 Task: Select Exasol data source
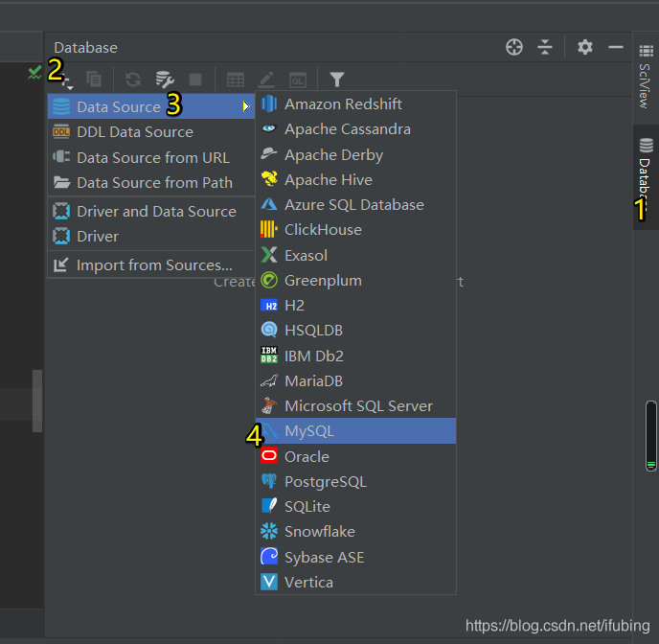tap(355, 255)
